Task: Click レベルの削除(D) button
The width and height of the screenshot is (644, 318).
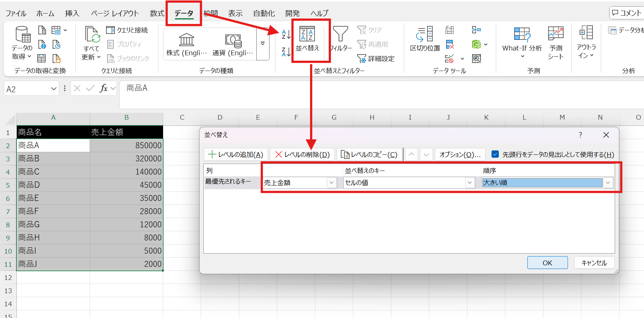Action: [x=302, y=154]
